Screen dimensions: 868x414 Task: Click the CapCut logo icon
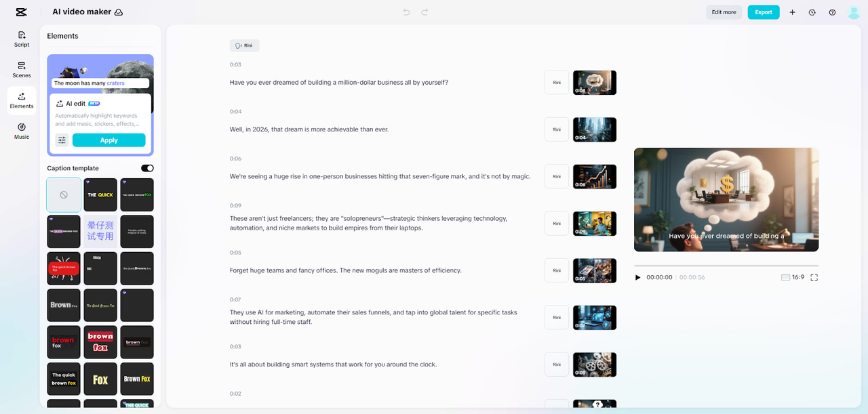[x=21, y=12]
